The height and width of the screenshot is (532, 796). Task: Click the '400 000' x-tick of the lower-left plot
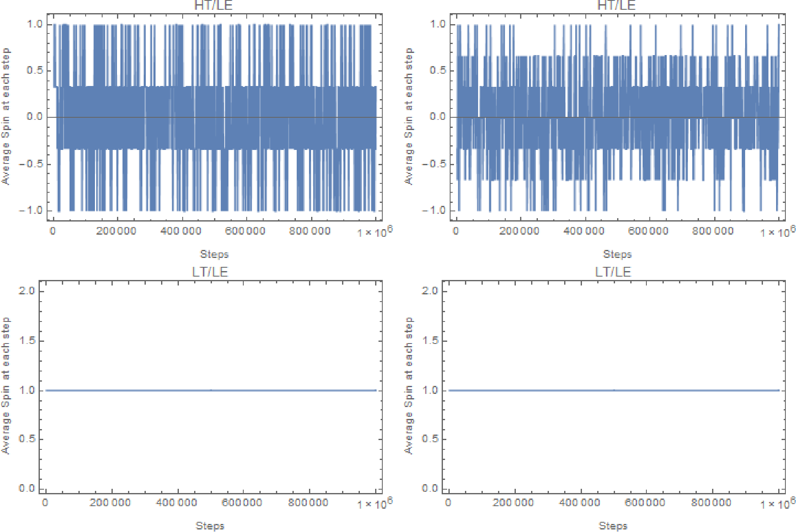pyautogui.click(x=176, y=503)
